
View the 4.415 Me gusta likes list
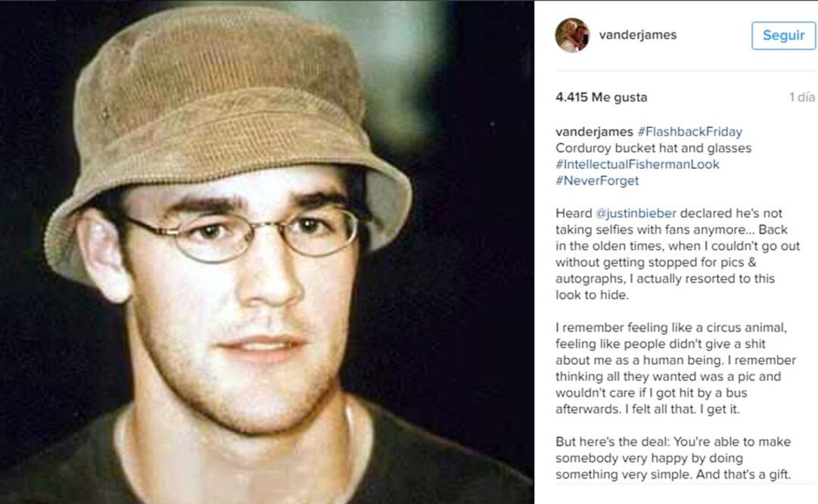[601, 97]
